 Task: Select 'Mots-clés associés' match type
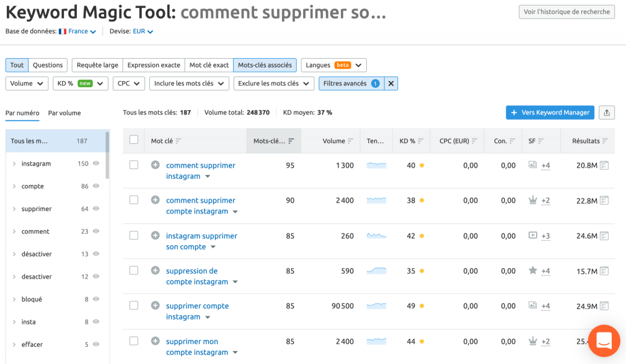point(265,65)
